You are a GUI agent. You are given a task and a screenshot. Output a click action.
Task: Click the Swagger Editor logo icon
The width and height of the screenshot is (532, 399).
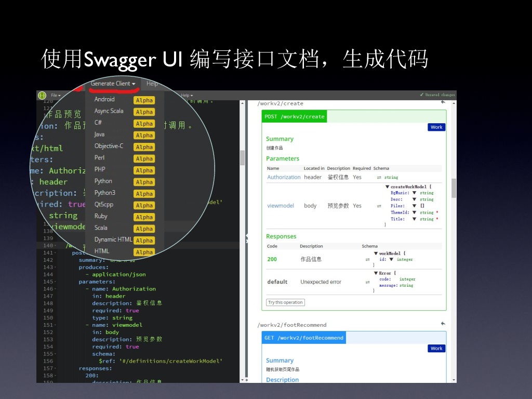tap(42, 96)
